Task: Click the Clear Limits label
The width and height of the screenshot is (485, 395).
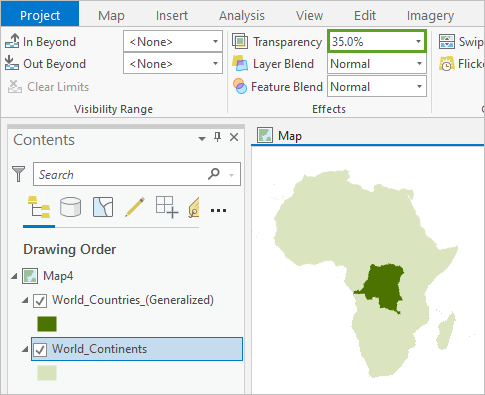Action: pos(58,87)
